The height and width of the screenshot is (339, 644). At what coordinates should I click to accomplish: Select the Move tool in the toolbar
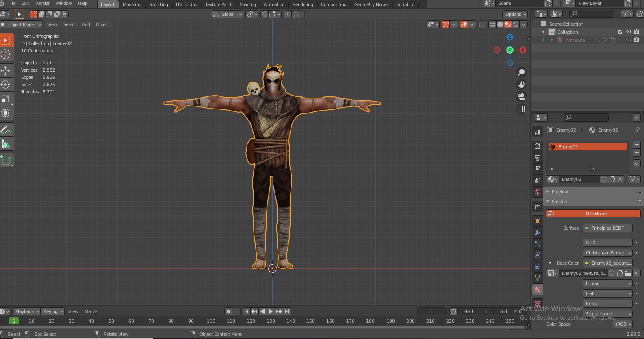6,70
